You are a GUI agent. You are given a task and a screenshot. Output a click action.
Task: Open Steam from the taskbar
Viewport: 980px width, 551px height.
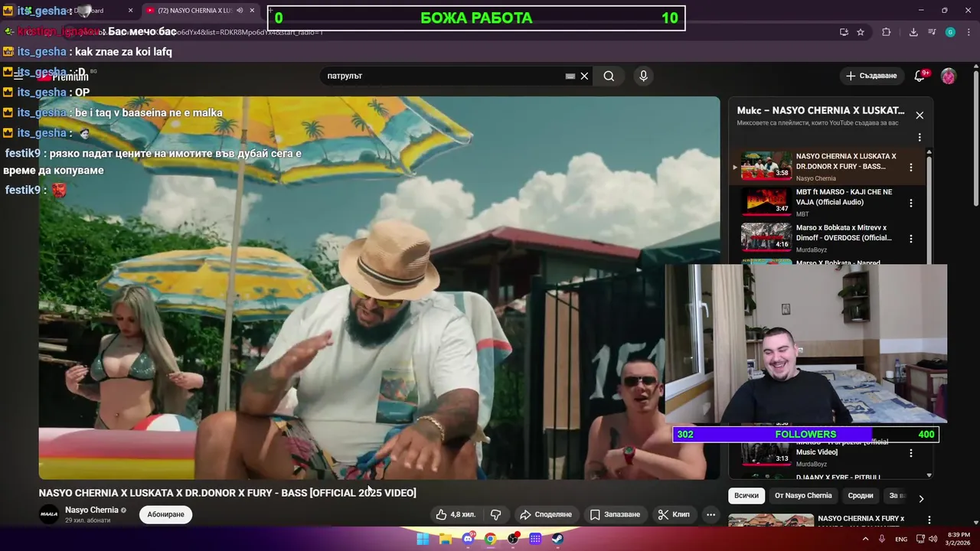[558, 539]
